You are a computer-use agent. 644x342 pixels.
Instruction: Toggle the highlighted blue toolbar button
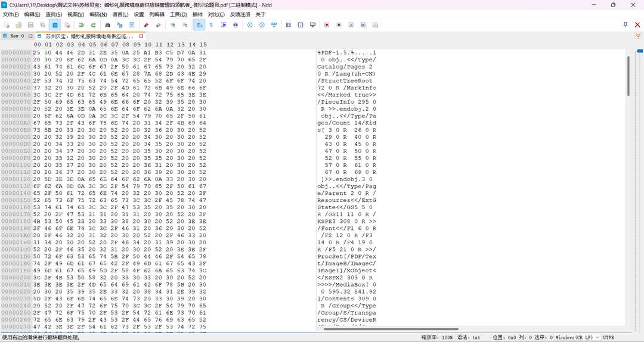(x=55, y=25)
